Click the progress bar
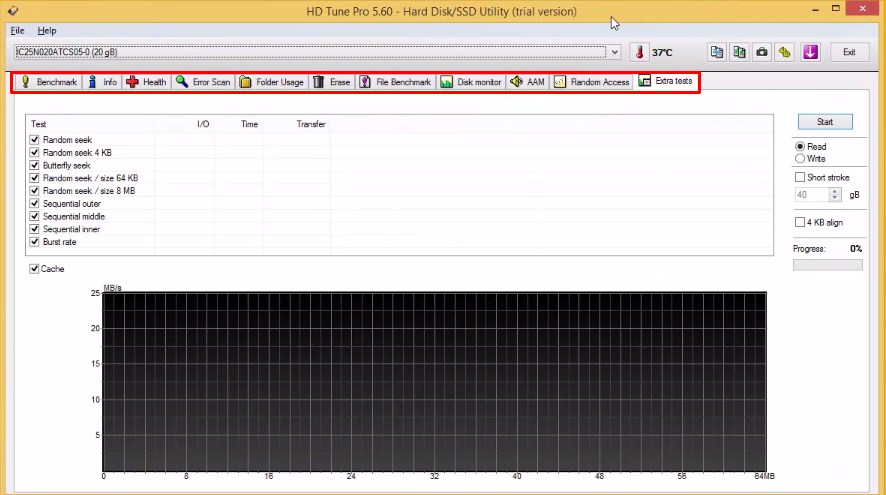 pyautogui.click(x=828, y=265)
